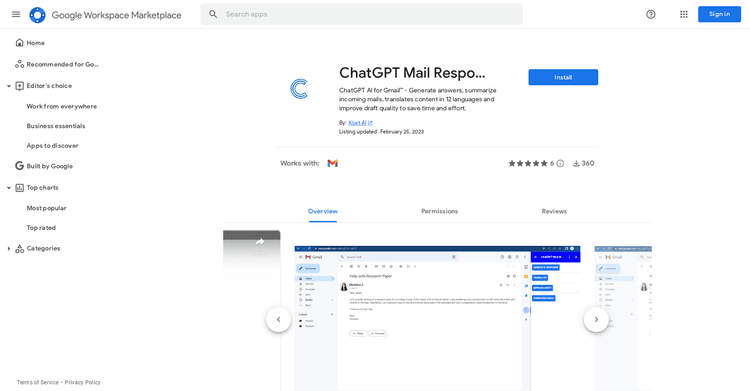Click the ChatGPT Mail Responder app logo
The height and width of the screenshot is (391, 750).
pyautogui.click(x=299, y=89)
